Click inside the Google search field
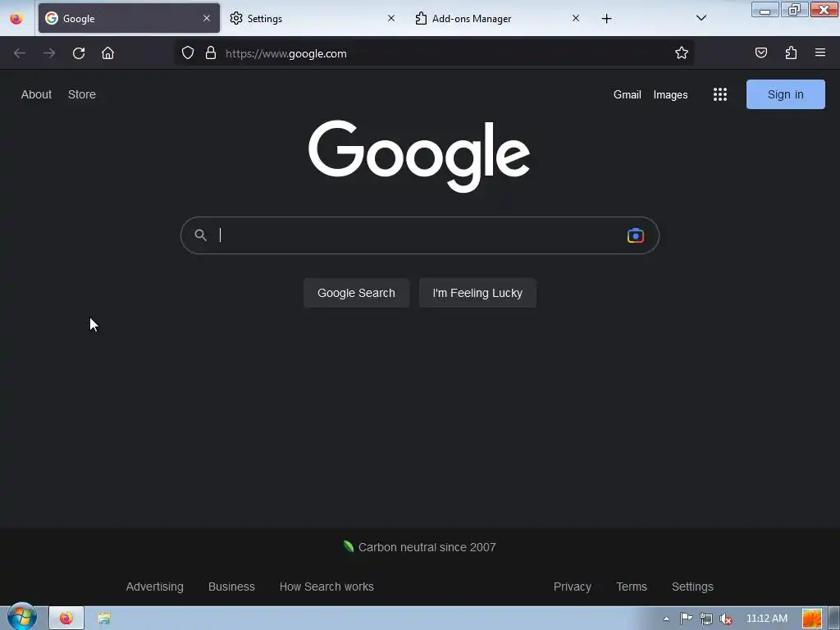840x630 pixels. (x=420, y=235)
